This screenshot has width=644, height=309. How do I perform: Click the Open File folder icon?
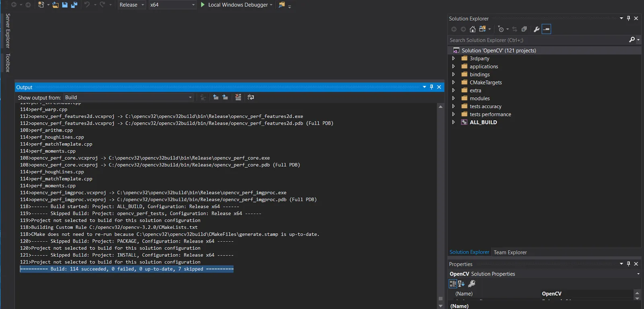coord(56,5)
